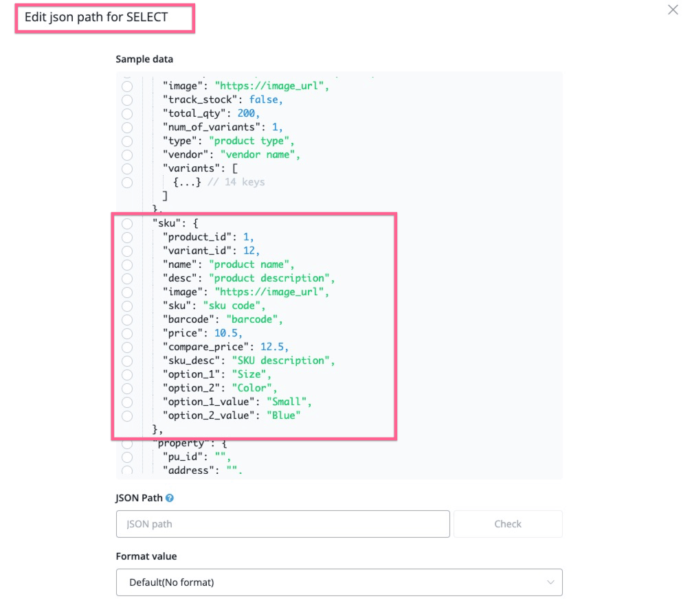Image resolution: width=692 pixels, height=616 pixels.
Task: Click the Format value dropdown chevron arrow
Action: click(550, 582)
